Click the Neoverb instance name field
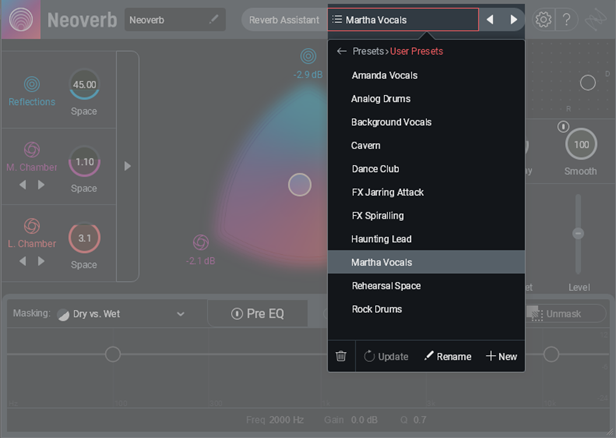 175,20
